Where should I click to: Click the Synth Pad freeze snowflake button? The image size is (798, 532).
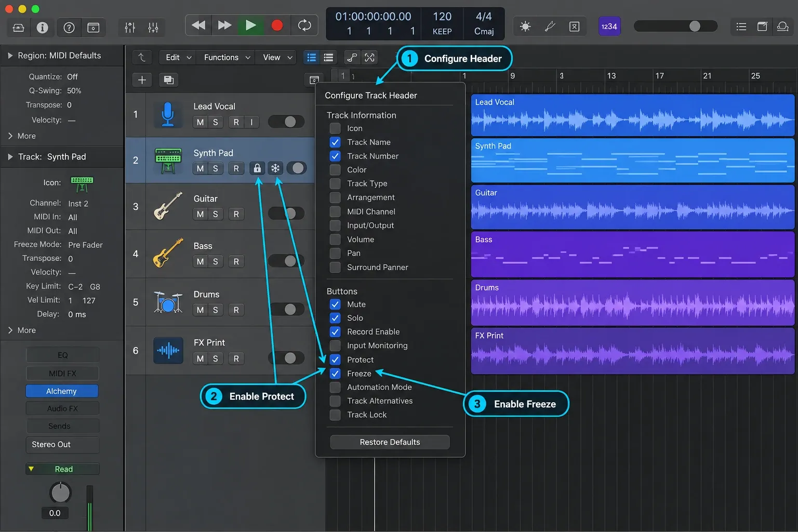(275, 168)
